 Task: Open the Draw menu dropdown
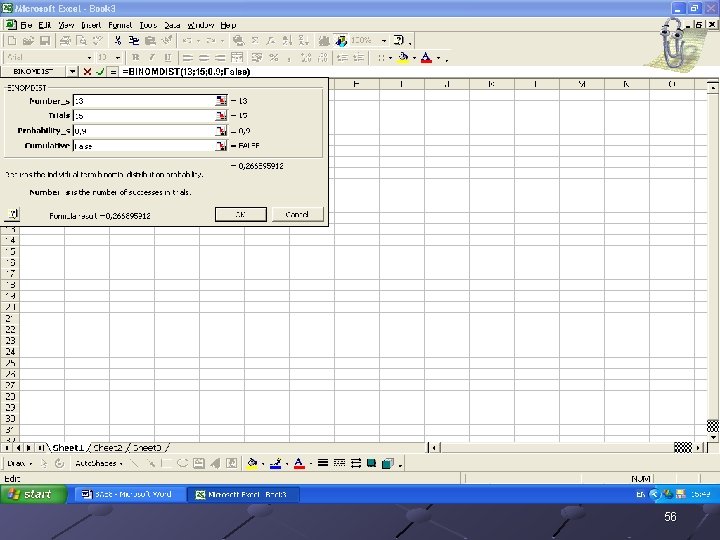[x=20, y=463]
